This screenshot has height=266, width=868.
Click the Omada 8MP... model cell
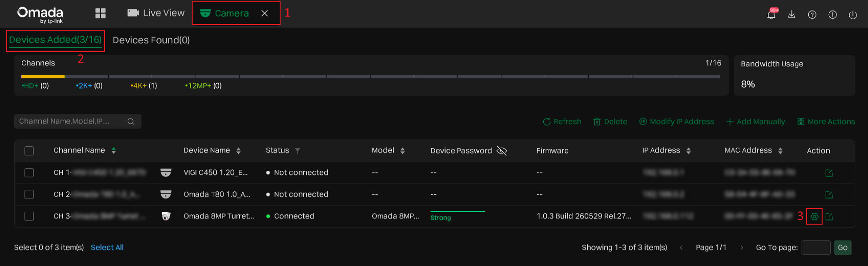pos(396,216)
